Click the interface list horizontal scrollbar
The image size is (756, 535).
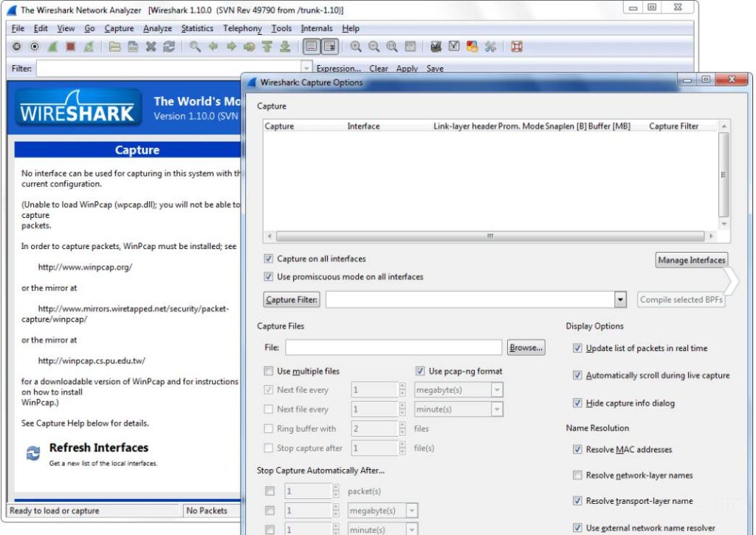pyautogui.click(x=490, y=236)
